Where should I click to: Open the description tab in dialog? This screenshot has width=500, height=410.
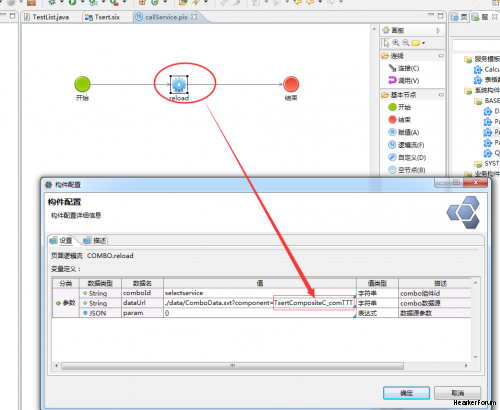(95, 240)
